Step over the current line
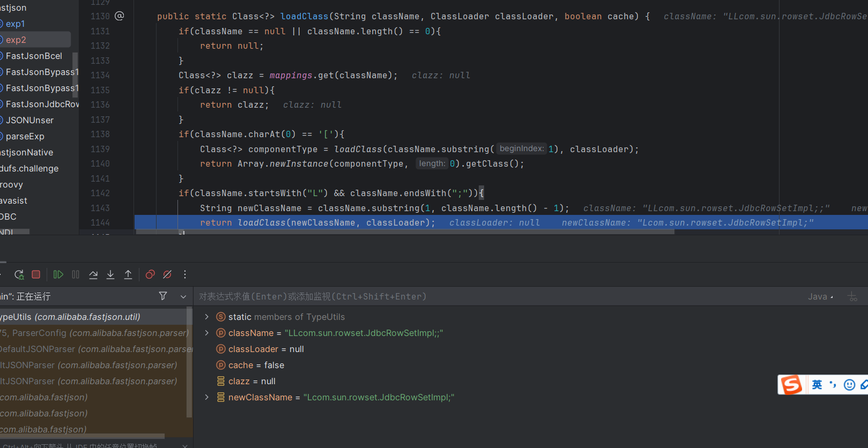This screenshot has width=868, height=448. (x=93, y=274)
